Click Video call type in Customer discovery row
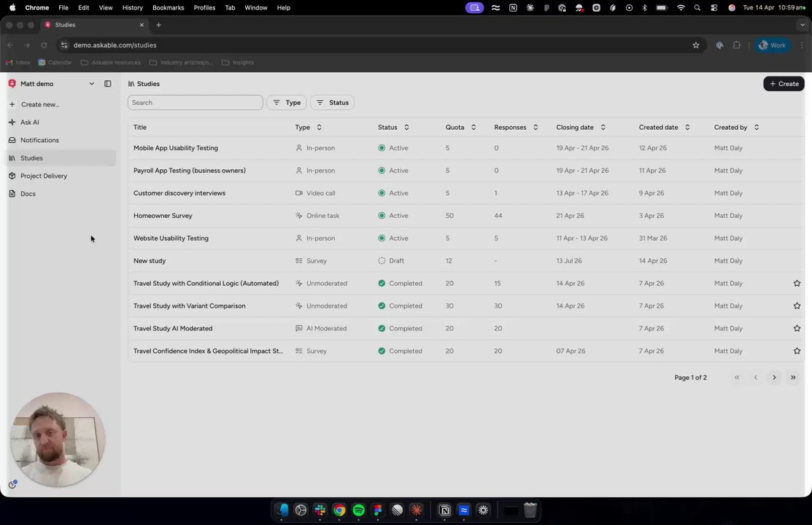The image size is (812, 525). point(315,193)
